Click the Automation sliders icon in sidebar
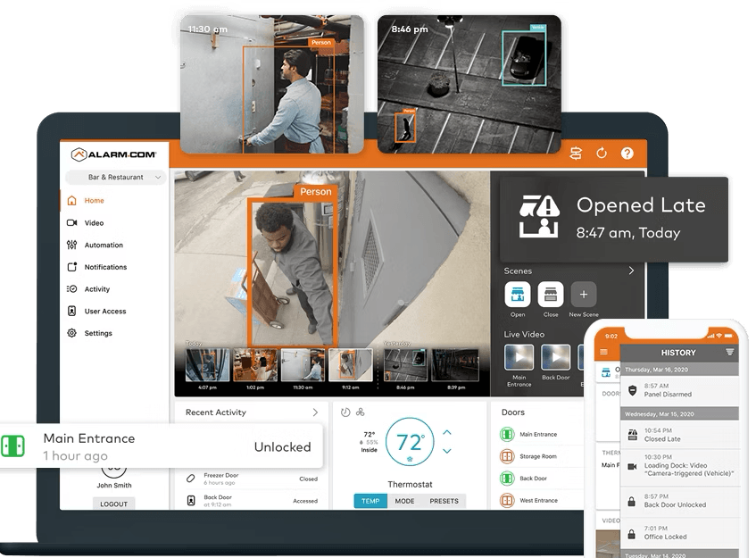 pos(71,245)
